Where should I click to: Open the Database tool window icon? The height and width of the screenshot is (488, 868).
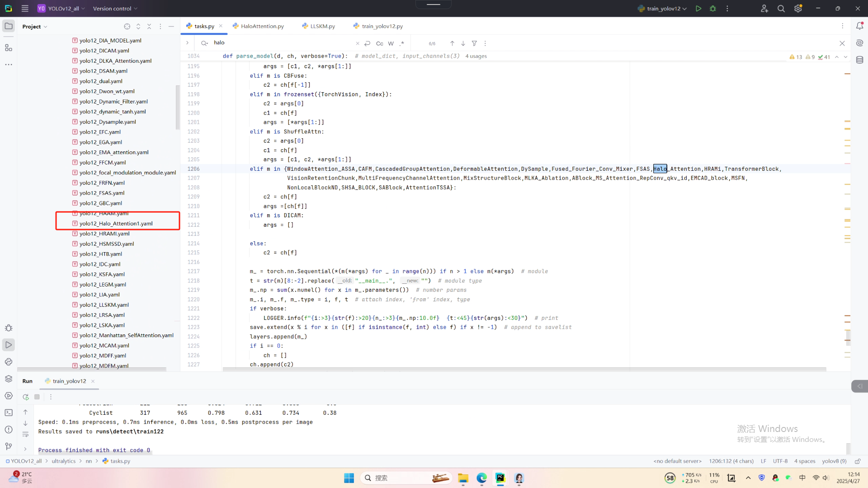[x=859, y=60]
